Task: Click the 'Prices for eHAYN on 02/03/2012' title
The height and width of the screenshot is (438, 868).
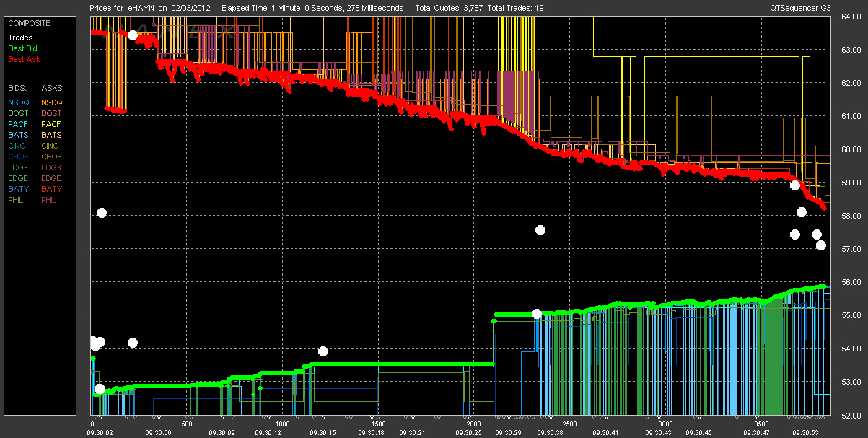Action: point(151,7)
